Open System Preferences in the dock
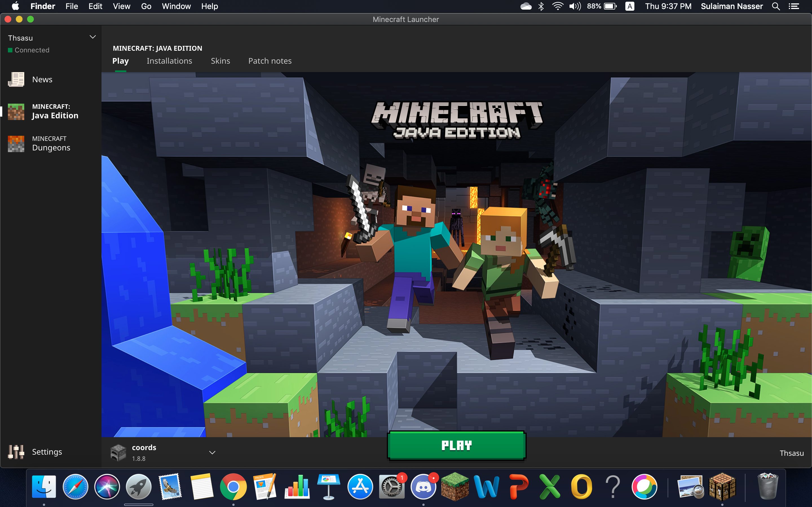The height and width of the screenshot is (507, 812). pyautogui.click(x=392, y=486)
